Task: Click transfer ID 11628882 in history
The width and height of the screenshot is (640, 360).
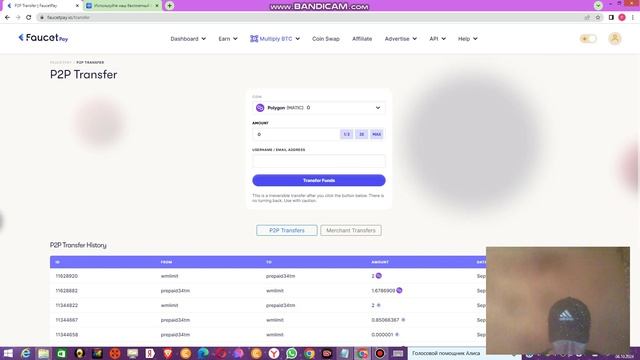Action: (x=67, y=291)
